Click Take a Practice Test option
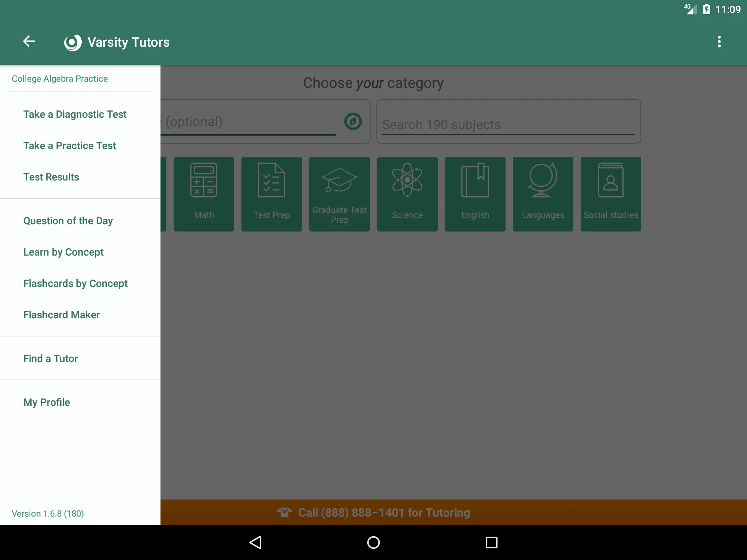The image size is (747, 560). point(69,145)
